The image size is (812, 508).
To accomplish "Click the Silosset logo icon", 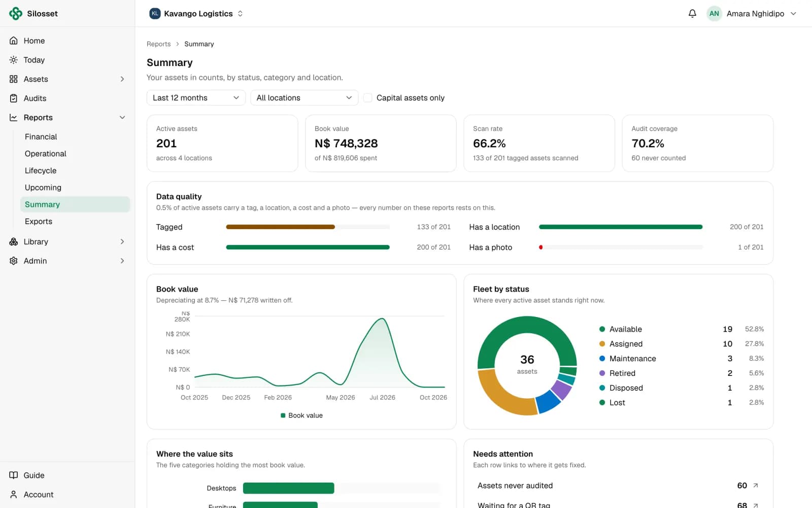I will (16, 14).
